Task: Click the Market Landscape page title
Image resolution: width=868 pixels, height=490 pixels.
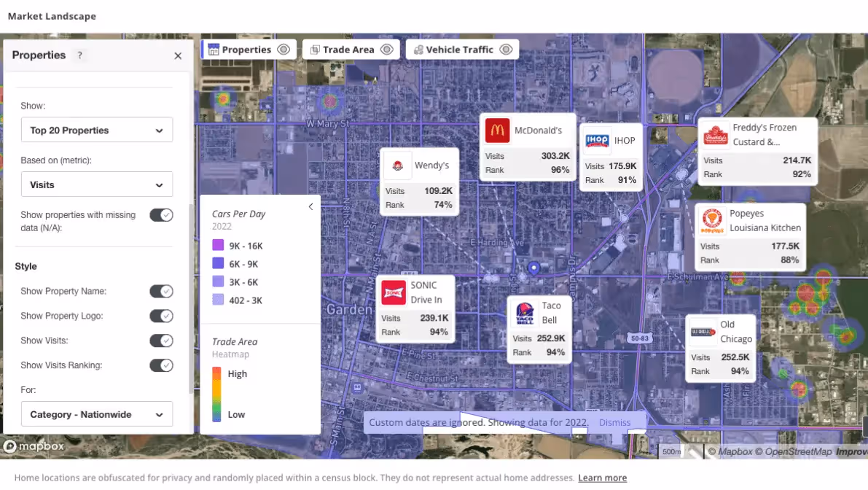Action: pyautogui.click(x=52, y=17)
